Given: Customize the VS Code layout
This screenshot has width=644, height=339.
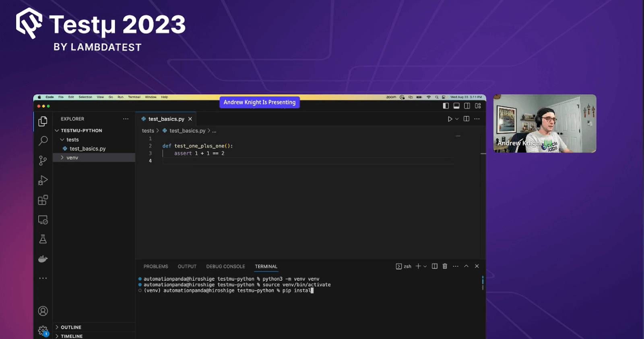Looking at the screenshot, I should tap(478, 106).
